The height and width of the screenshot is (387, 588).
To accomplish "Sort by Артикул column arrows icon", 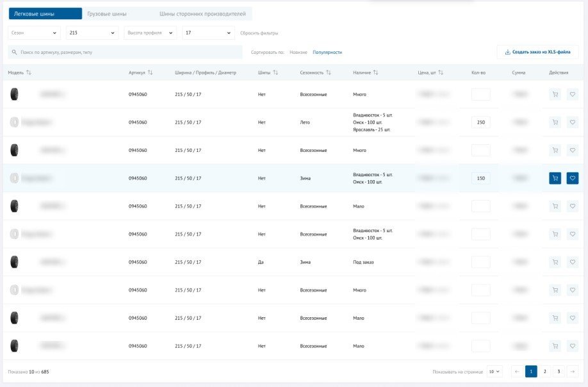I will click(150, 72).
